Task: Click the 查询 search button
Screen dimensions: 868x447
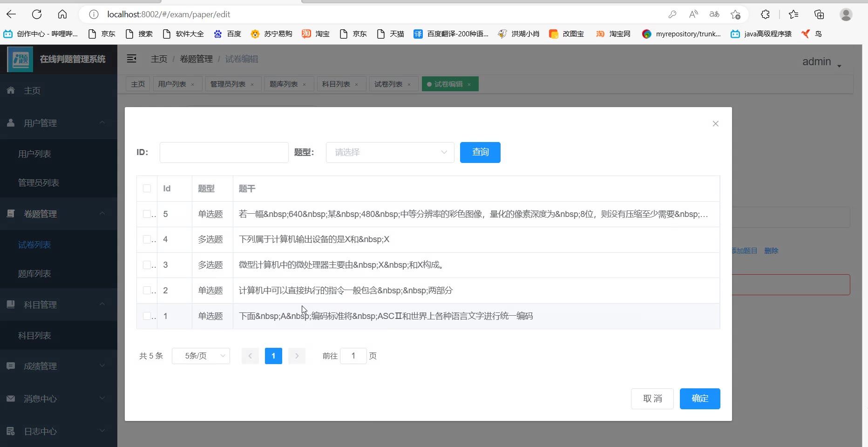Action: click(480, 152)
